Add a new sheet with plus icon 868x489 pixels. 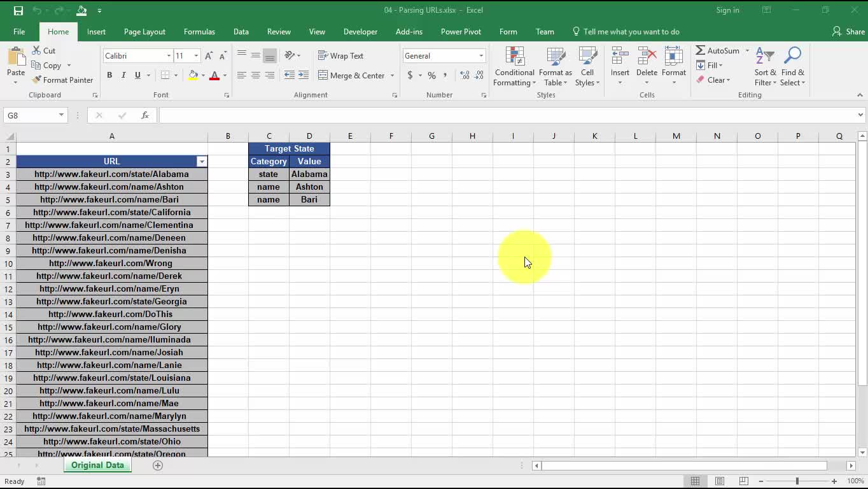point(158,465)
